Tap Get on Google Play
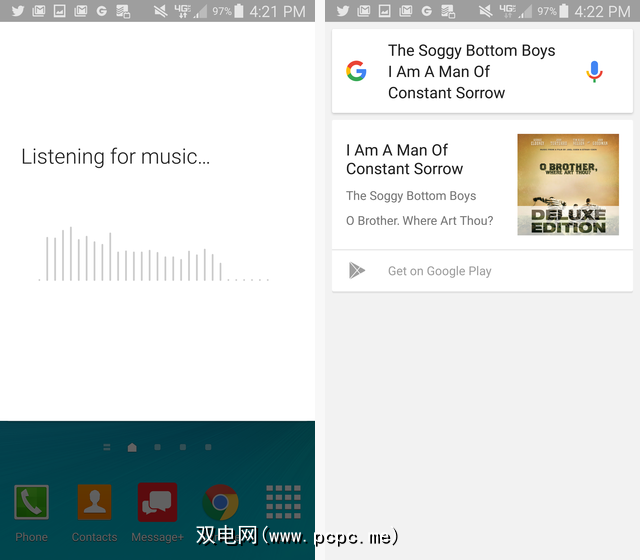This screenshot has width=640, height=560. [482, 271]
